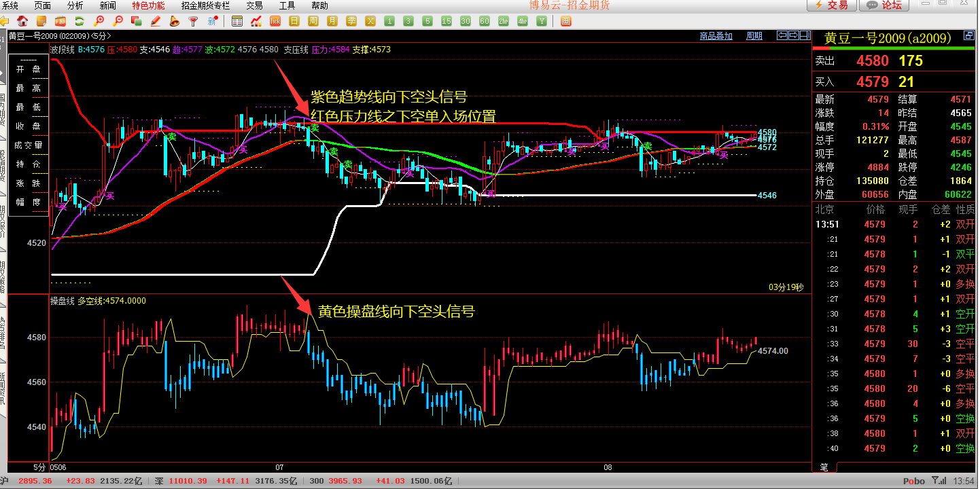Restore the quote panel window icon
This screenshot has height=489, width=980.
pyautogui.click(x=968, y=35)
